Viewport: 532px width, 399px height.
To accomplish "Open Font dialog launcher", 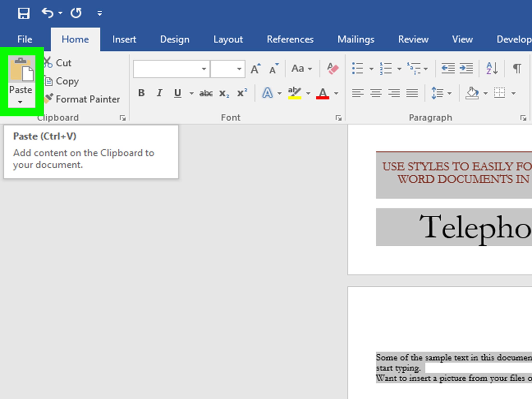I will (x=339, y=118).
